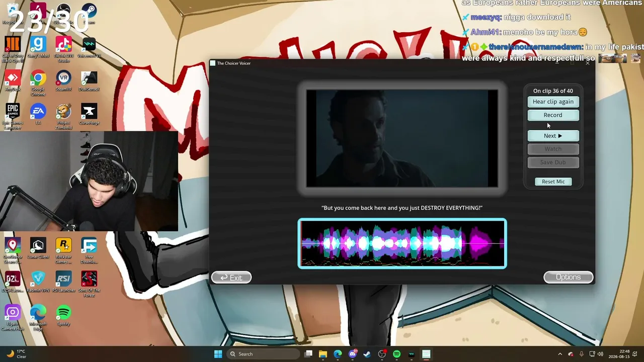Open Spotify from the taskbar

point(396,354)
